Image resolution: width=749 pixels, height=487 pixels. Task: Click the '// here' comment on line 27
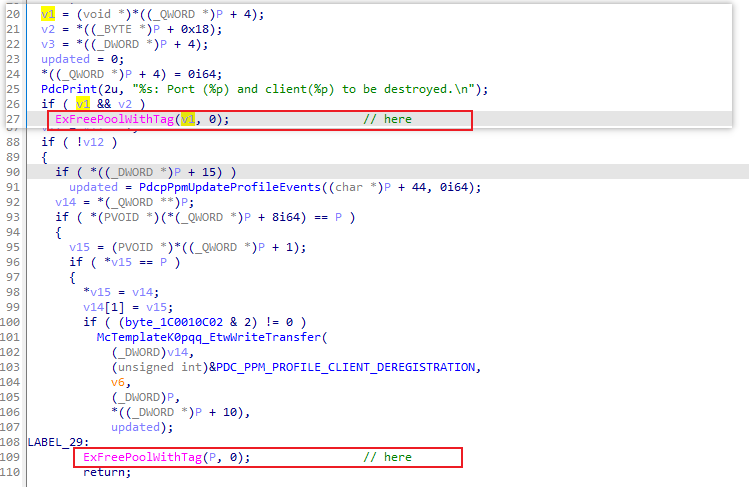point(387,119)
